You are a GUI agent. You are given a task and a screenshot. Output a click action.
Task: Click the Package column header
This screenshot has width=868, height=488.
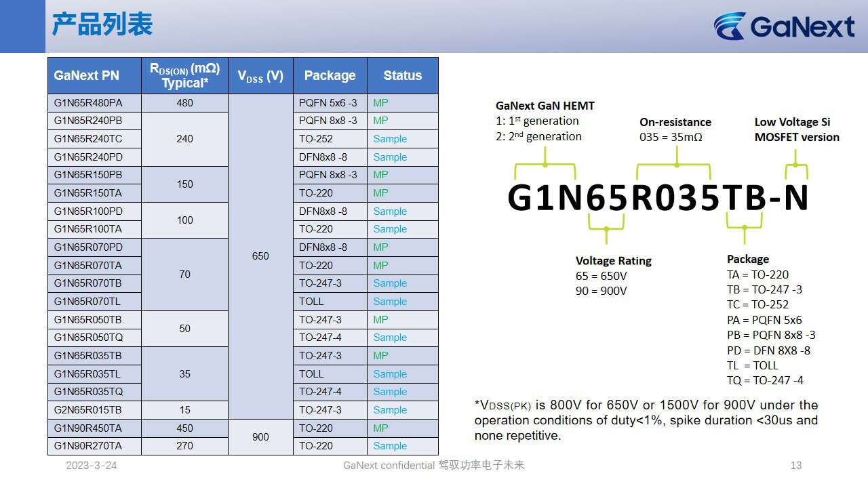click(x=330, y=75)
